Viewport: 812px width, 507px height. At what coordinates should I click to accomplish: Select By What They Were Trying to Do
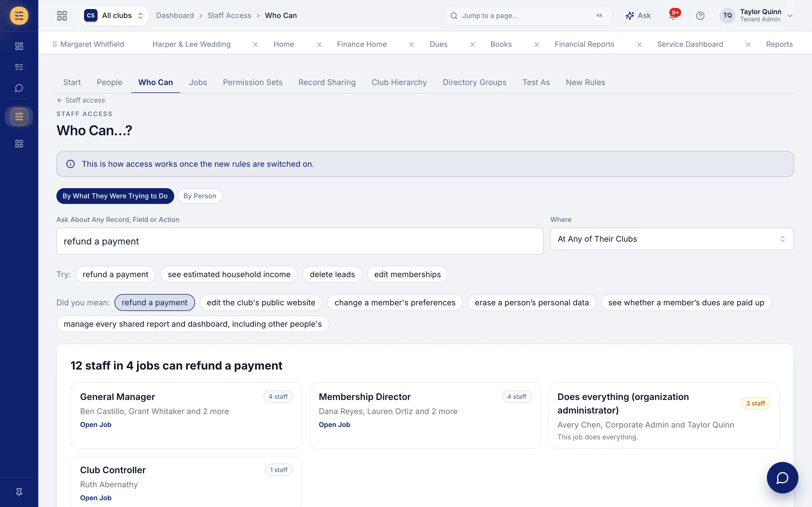115,196
